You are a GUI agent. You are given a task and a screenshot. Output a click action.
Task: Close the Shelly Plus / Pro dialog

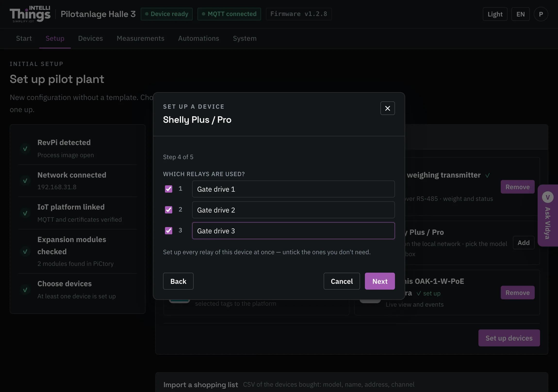pyautogui.click(x=387, y=108)
